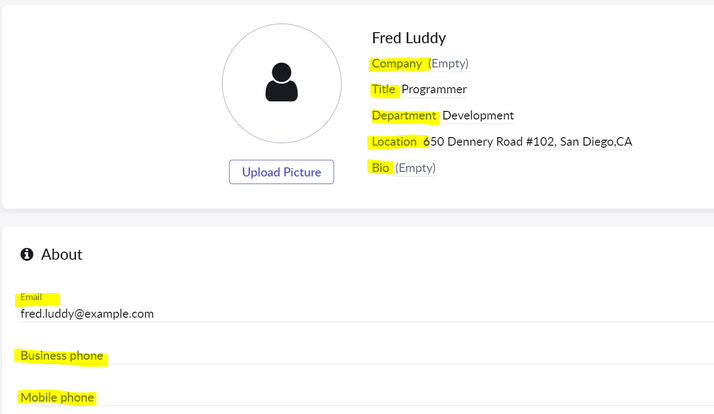
Task: Click the About info circle icon
Action: (x=27, y=255)
